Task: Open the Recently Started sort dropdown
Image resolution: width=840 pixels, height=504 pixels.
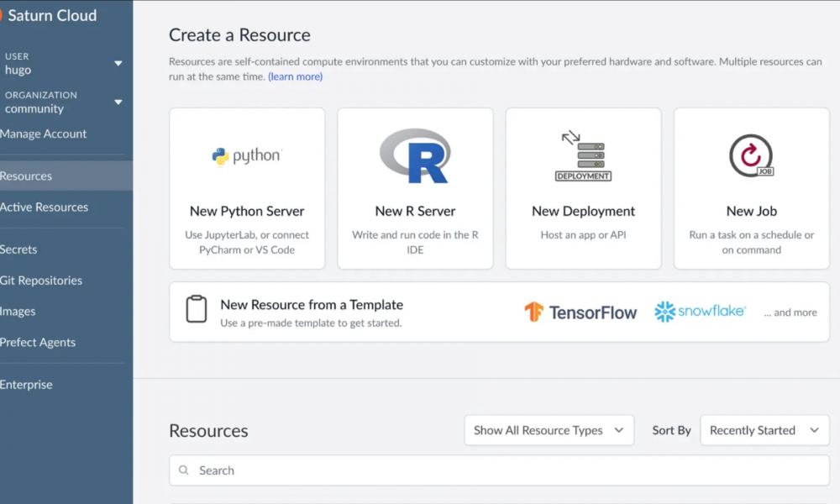Action: (x=764, y=430)
